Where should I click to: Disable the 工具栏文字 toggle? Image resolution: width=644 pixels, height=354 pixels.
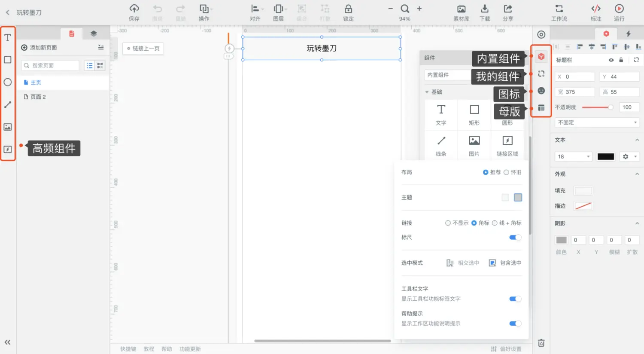pos(514,298)
